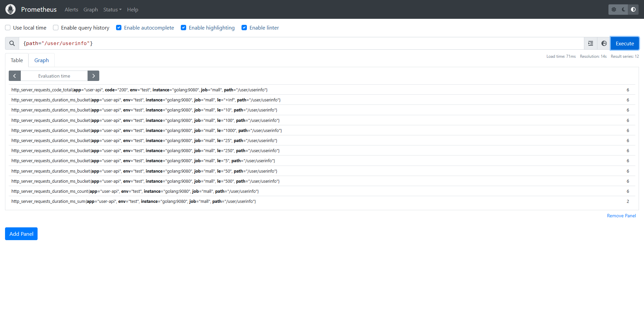Turn off Enable highlighting

(x=183, y=28)
